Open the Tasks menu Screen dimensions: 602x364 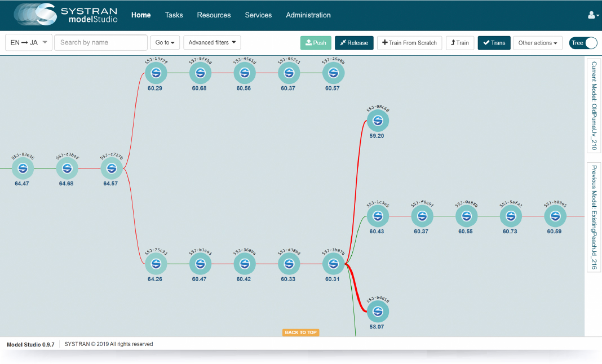(x=174, y=15)
